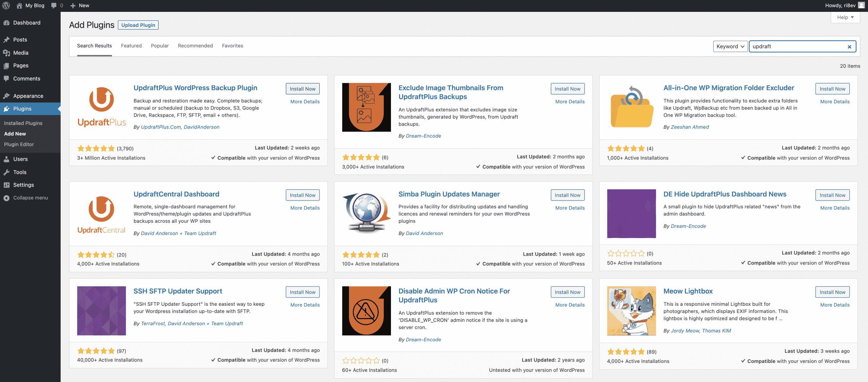This screenshot has width=868, height=382.
Task: Click Meow Lightbox cat thumbnail
Action: tap(631, 311)
